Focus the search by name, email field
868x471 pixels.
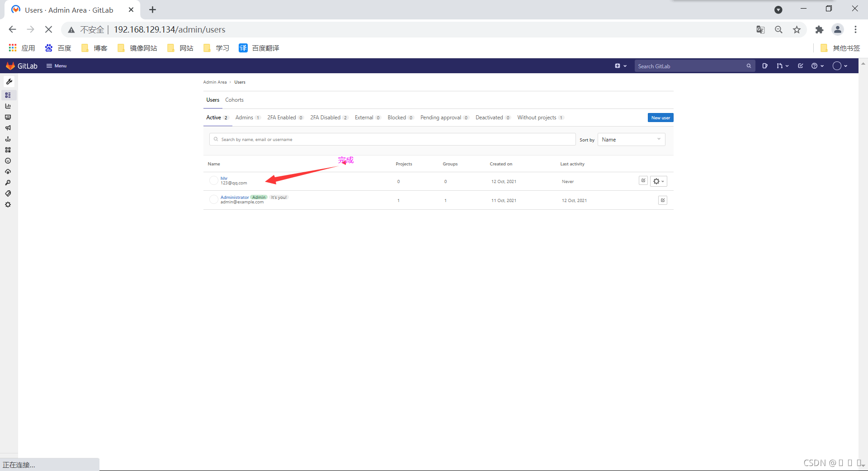point(392,139)
